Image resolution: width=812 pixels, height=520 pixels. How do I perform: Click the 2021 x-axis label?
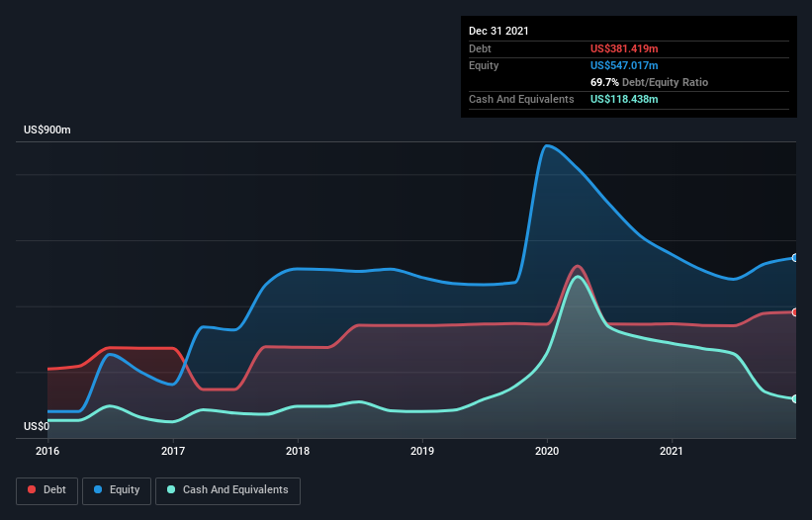672,451
